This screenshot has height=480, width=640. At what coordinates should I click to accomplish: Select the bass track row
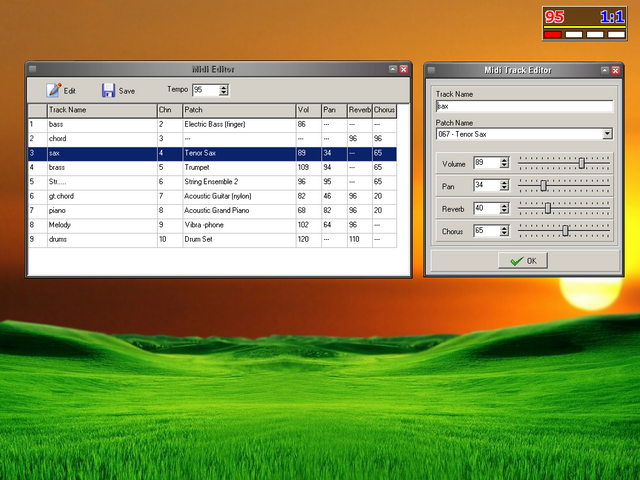(212, 124)
